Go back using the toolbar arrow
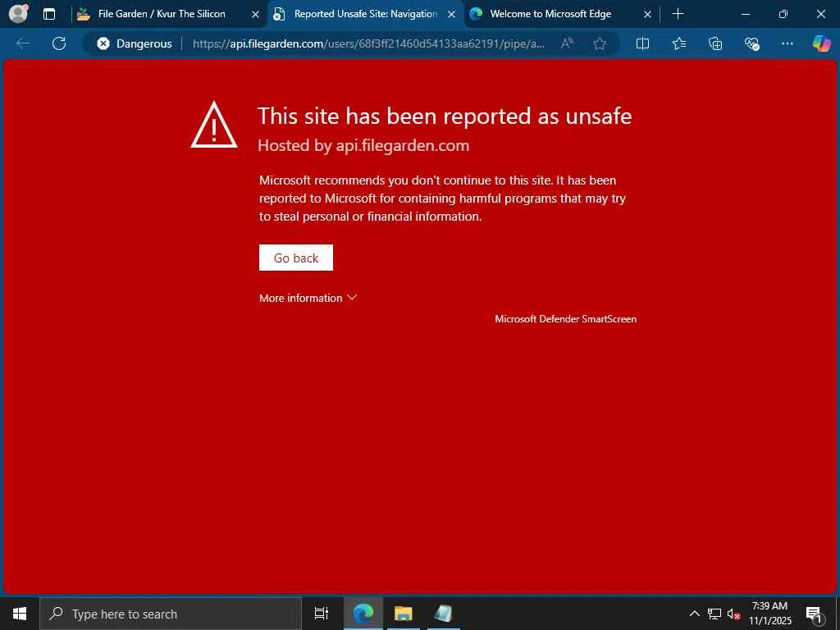The height and width of the screenshot is (630, 840). coord(22,43)
